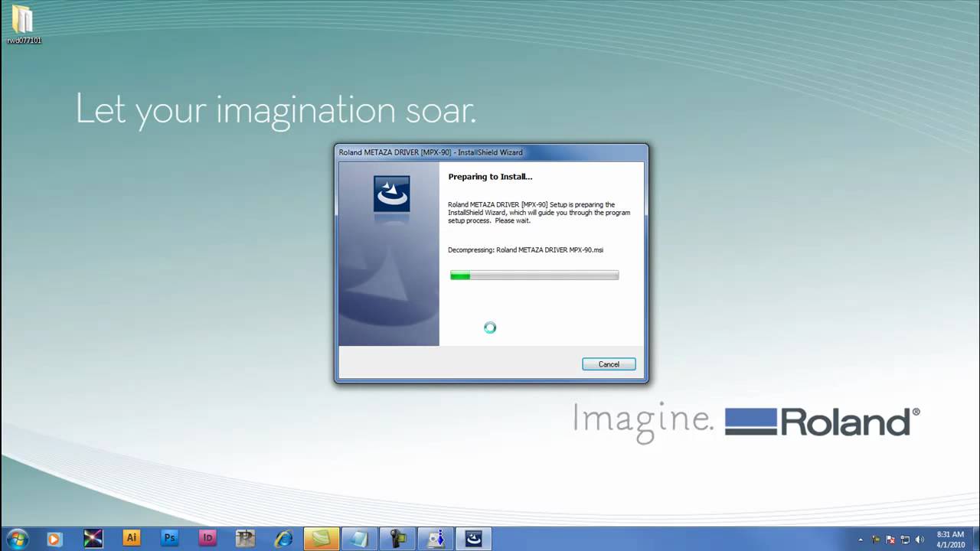Screen dimensions: 980x551
Task: Open the camcorder app in taskbar
Action: pyautogui.click(x=398, y=539)
